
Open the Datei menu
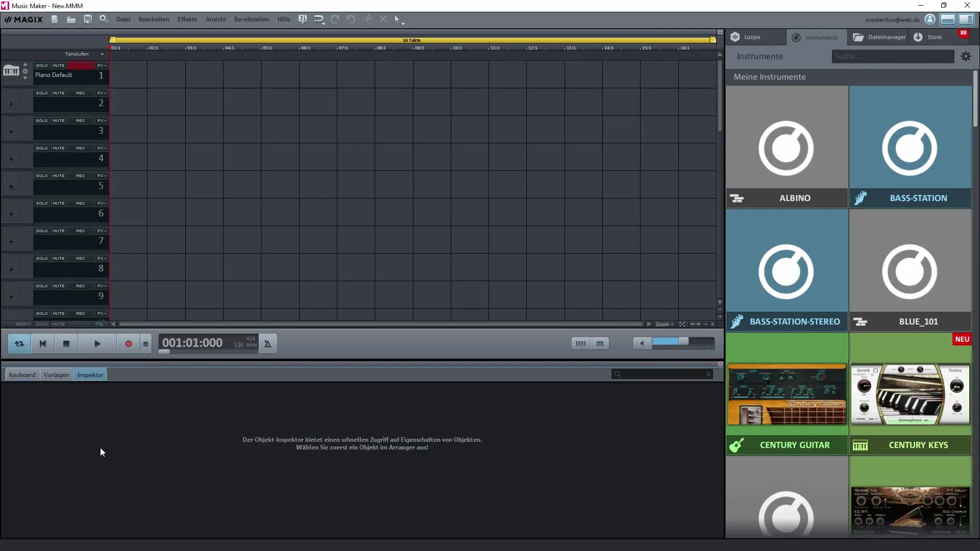click(x=123, y=19)
